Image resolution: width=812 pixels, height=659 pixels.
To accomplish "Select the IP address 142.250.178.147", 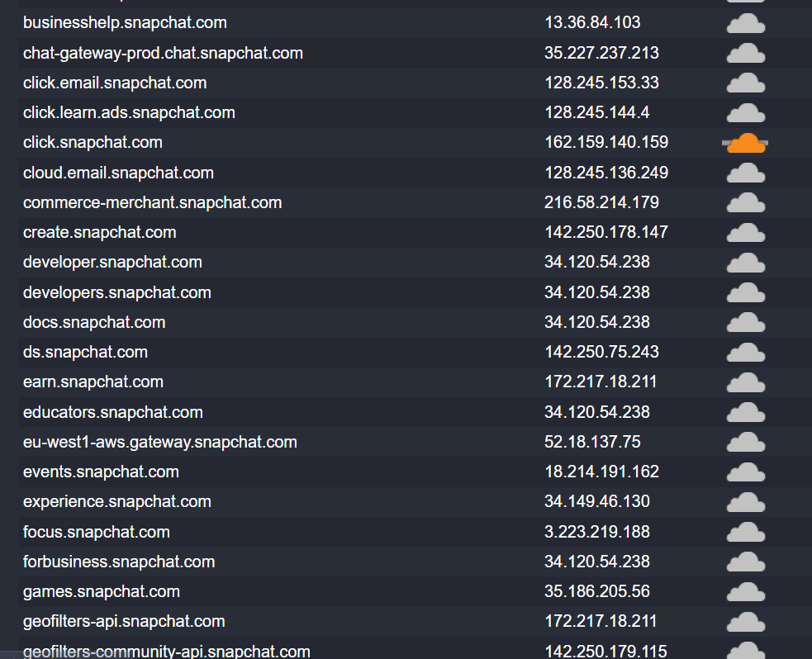I will click(606, 232).
